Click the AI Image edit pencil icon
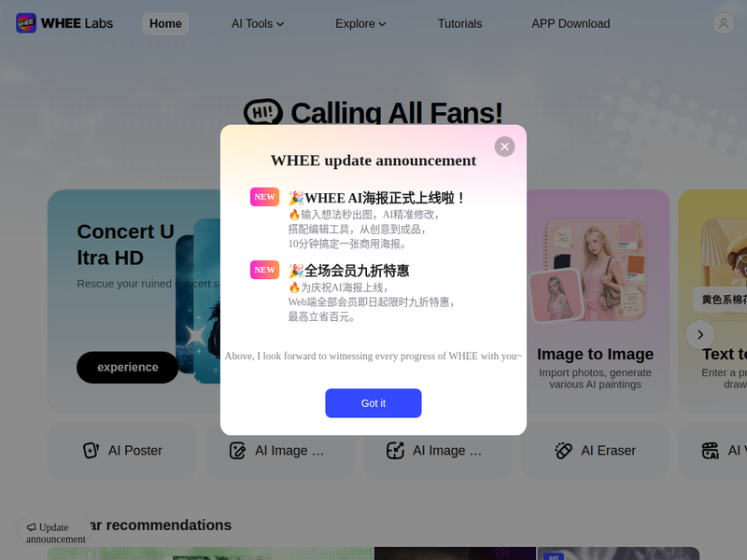The height and width of the screenshot is (560, 747). 237,451
